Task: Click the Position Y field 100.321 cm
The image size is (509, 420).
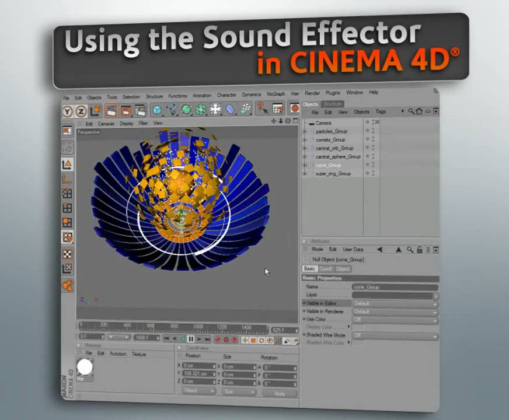Action: 198,373
